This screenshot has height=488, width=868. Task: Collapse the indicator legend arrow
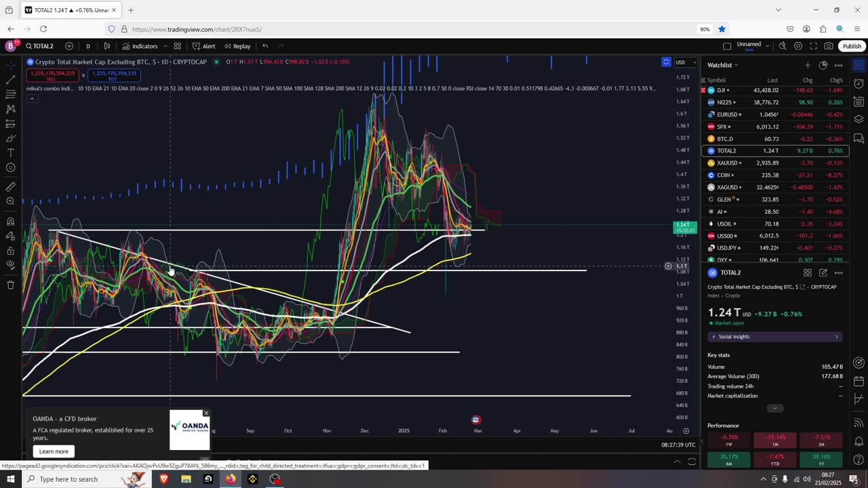coord(31,99)
